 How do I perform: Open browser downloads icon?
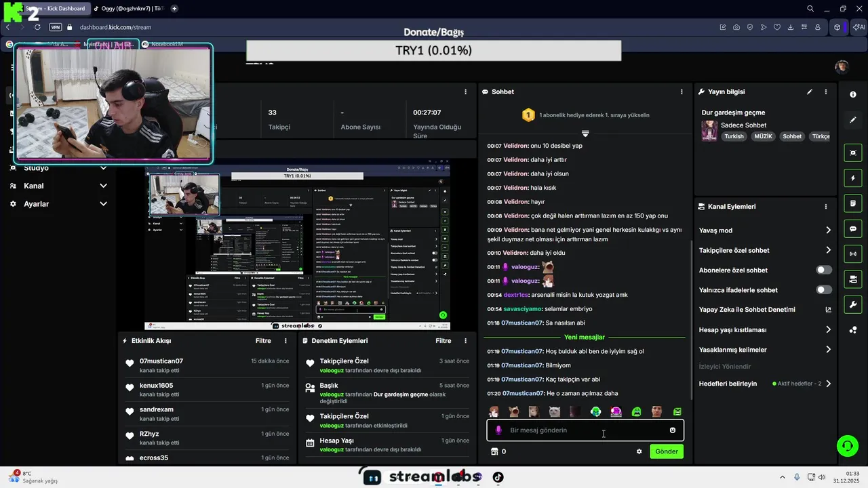[791, 27]
